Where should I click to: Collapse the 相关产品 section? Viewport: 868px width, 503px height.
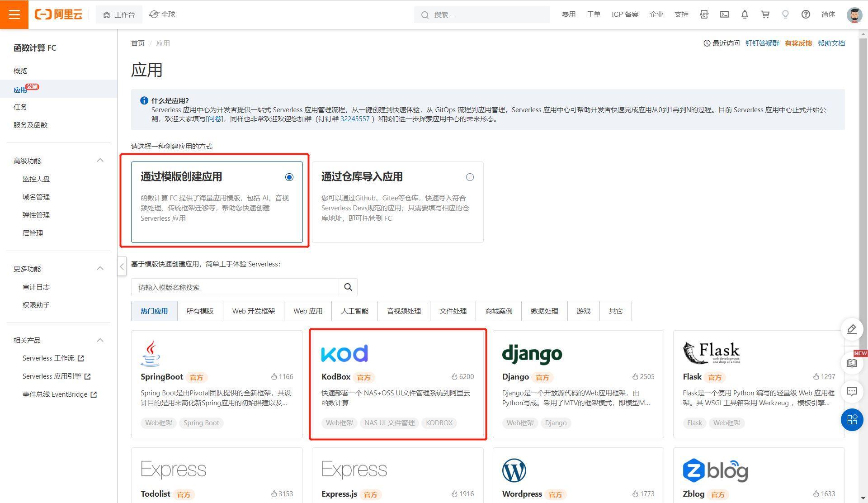pyautogui.click(x=100, y=340)
